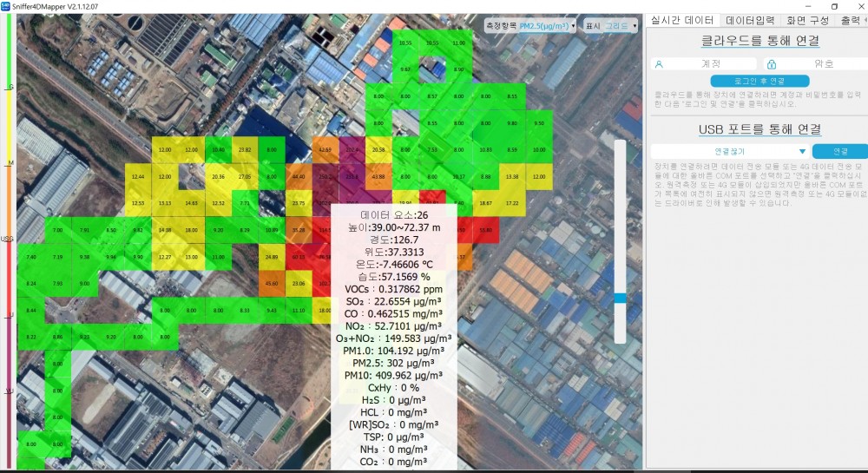Click the user account icon in login field

click(x=660, y=63)
